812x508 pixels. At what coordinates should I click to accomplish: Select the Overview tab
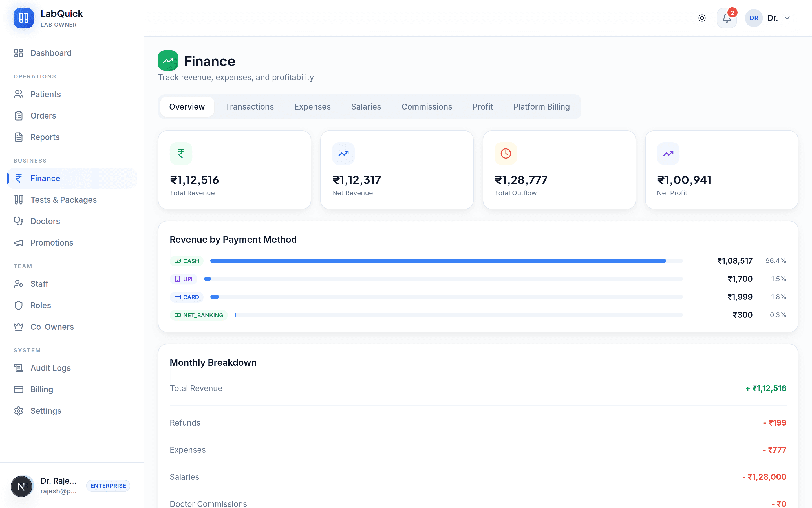click(187, 106)
